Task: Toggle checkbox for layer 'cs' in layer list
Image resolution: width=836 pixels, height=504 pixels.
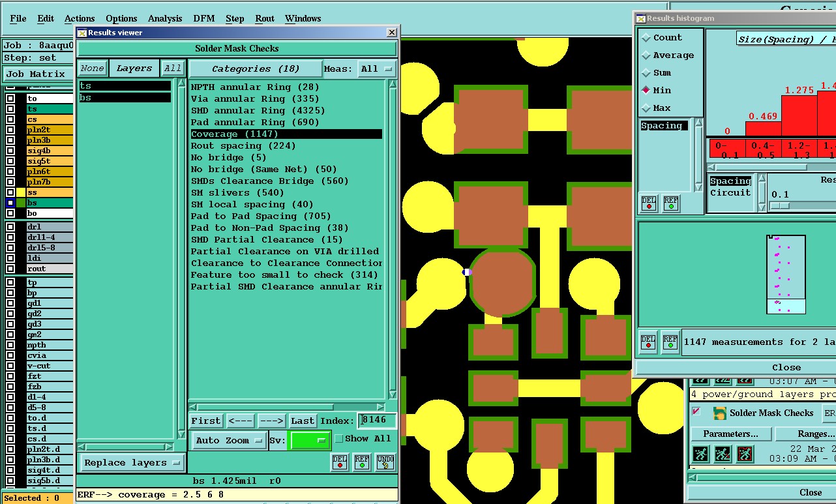Action: tap(10, 119)
